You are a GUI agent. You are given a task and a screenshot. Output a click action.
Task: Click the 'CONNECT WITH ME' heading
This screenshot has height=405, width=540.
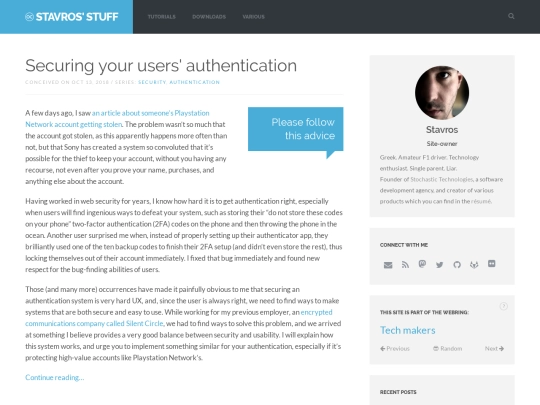click(404, 245)
